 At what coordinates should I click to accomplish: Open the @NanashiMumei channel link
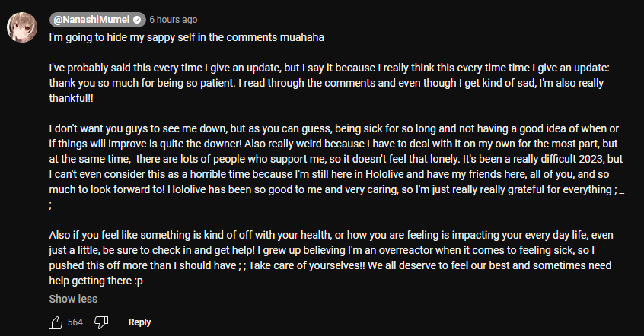[91, 20]
